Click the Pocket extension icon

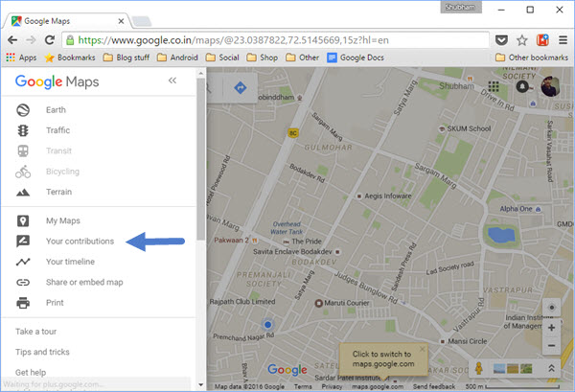tap(501, 40)
